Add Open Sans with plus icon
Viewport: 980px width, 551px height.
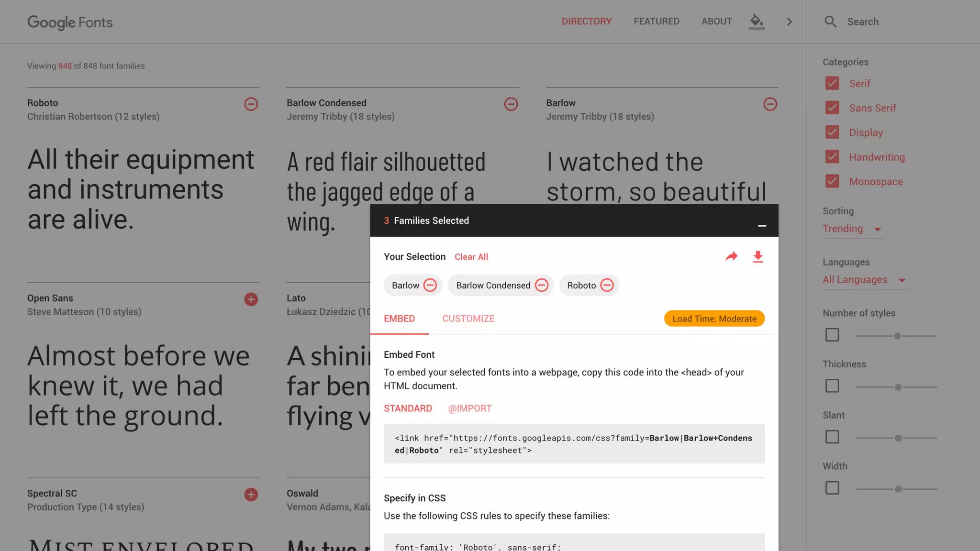[251, 299]
